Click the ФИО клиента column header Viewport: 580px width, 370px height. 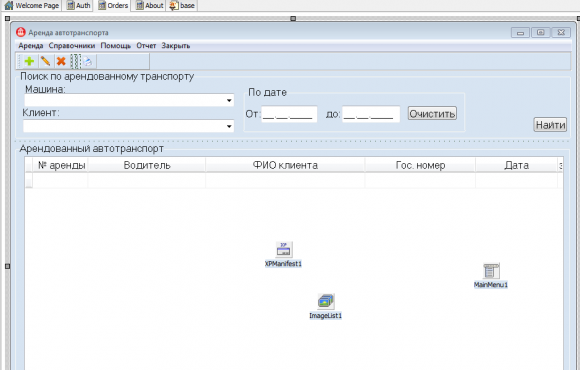point(285,165)
